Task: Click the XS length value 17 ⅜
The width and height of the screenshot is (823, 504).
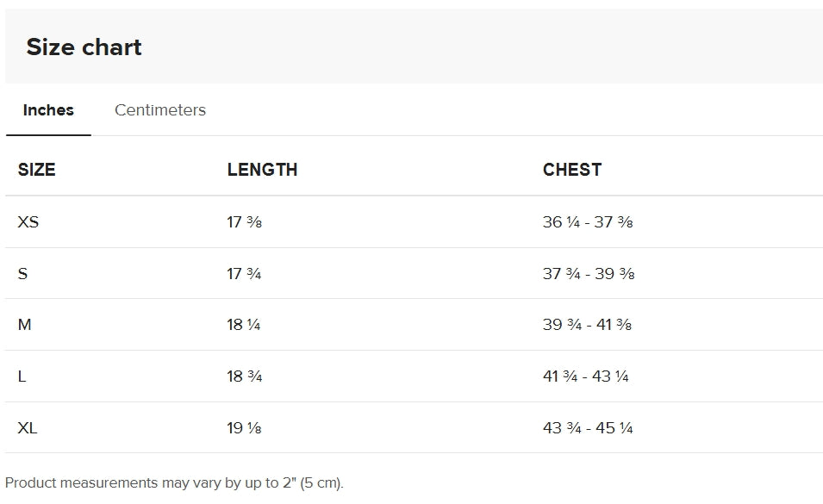Action: coord(245,221)
